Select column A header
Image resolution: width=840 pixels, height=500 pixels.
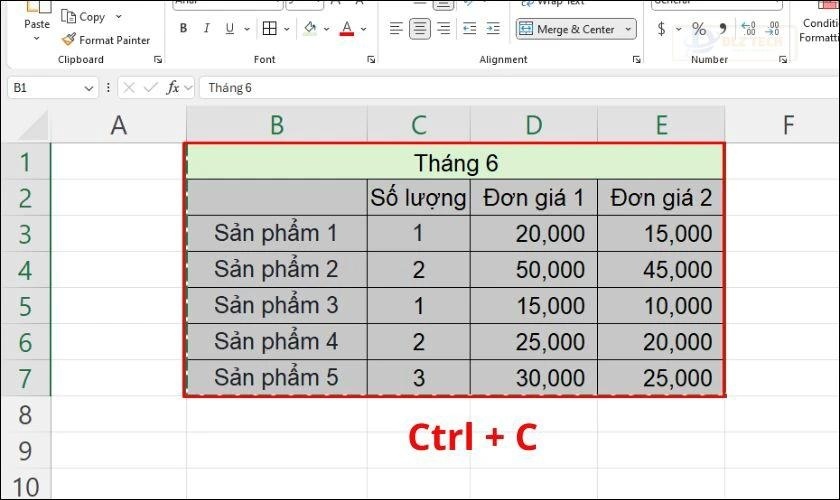coord(118,125)
